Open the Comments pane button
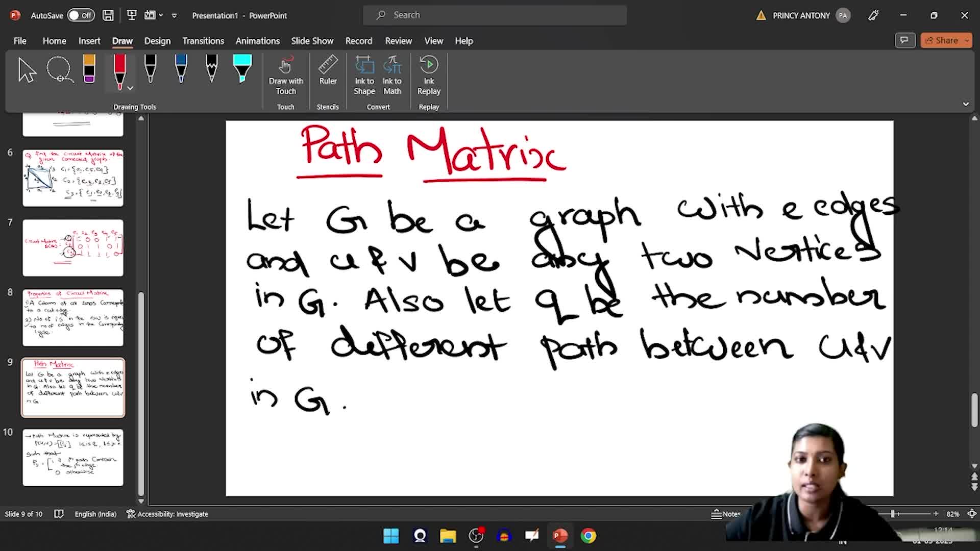This screenshot has height=551, width=980. point(904,40)
